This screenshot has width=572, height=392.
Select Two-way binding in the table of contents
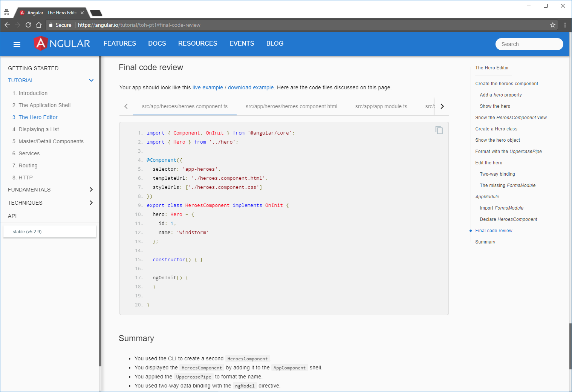tap(497, 174)
